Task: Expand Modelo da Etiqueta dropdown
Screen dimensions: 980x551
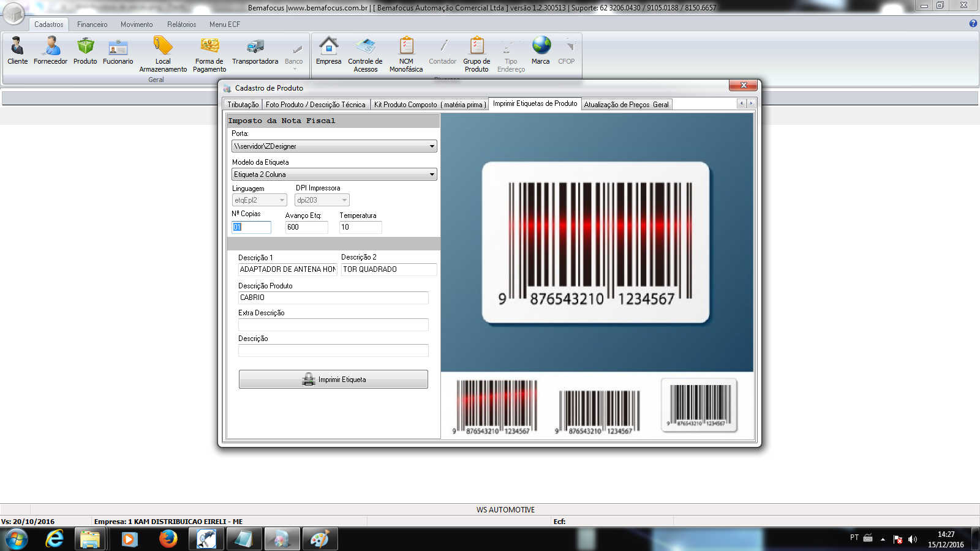Action: pos(432,174)
